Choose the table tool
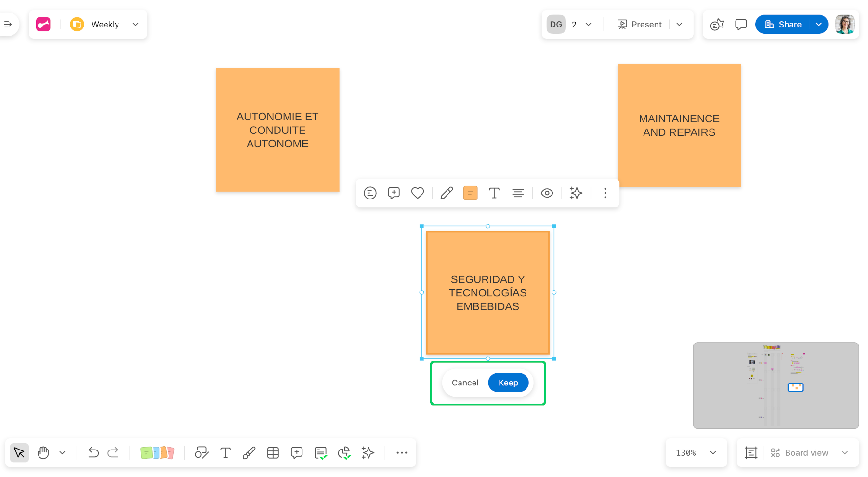Viewport: 868px width, 477px height. point(273,453)
